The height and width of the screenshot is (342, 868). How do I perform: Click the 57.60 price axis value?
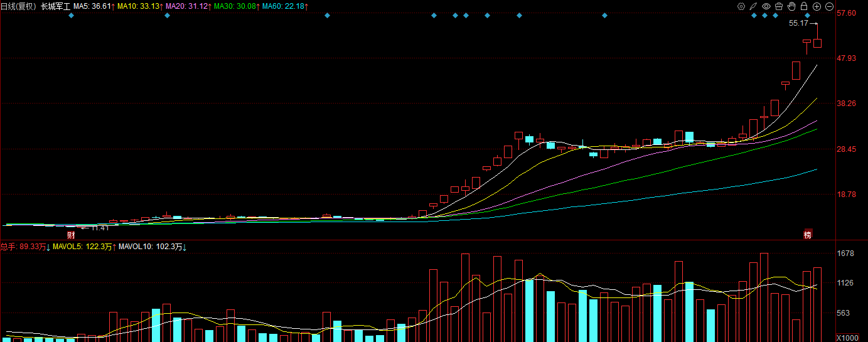tap(847, 13)
